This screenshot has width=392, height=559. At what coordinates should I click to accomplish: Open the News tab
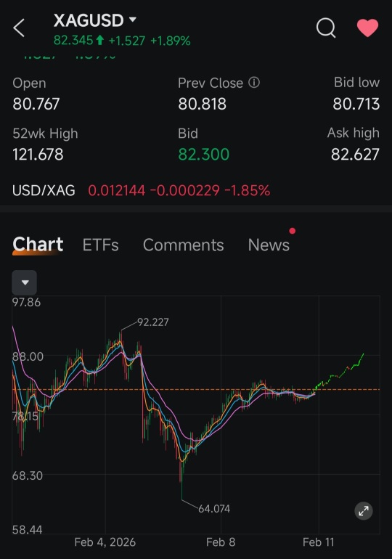pos(269,245)
